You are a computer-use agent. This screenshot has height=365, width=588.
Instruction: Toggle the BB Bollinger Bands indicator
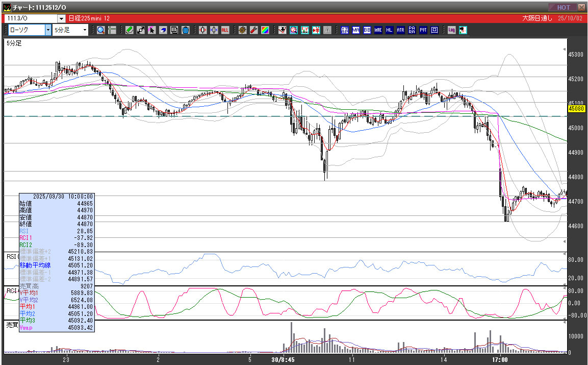[367, 30]
